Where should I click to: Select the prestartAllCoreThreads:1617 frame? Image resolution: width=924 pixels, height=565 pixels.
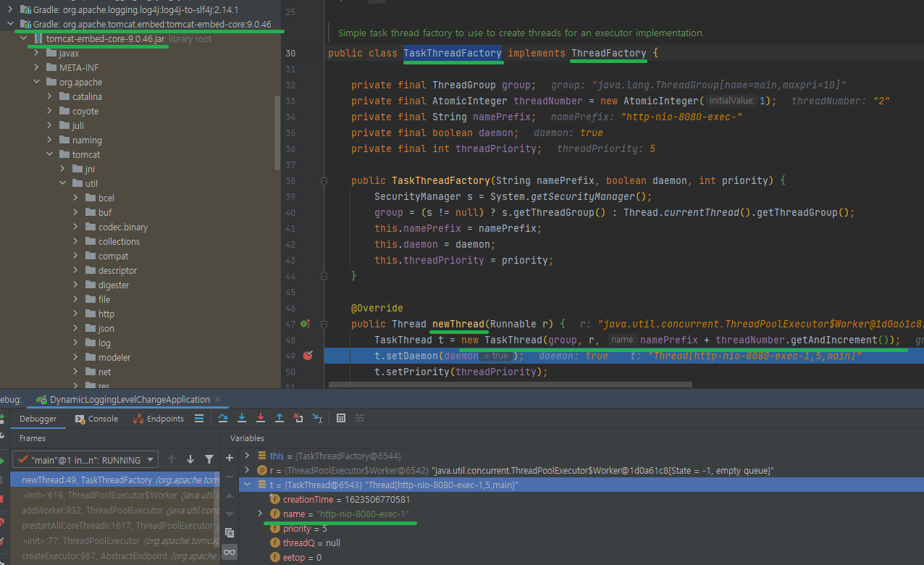(x=115, y=525)
